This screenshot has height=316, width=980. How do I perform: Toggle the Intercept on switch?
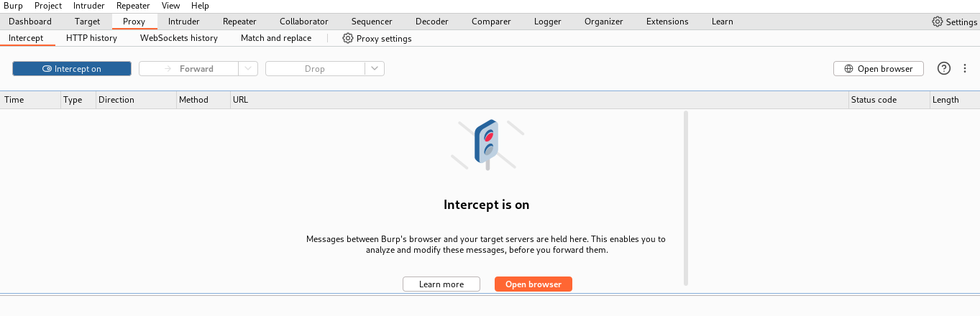(x=72, y=69)
